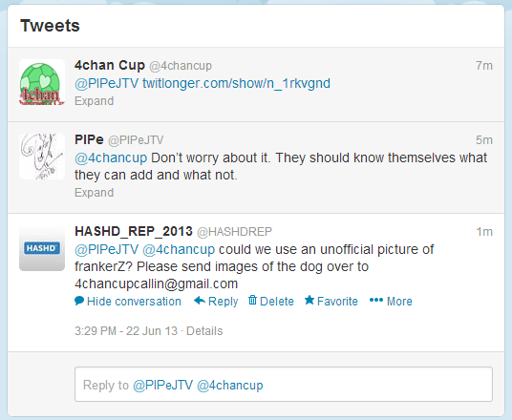
Task: Click the speech bubble Hide conversation icon
Action: pos(79,301)
